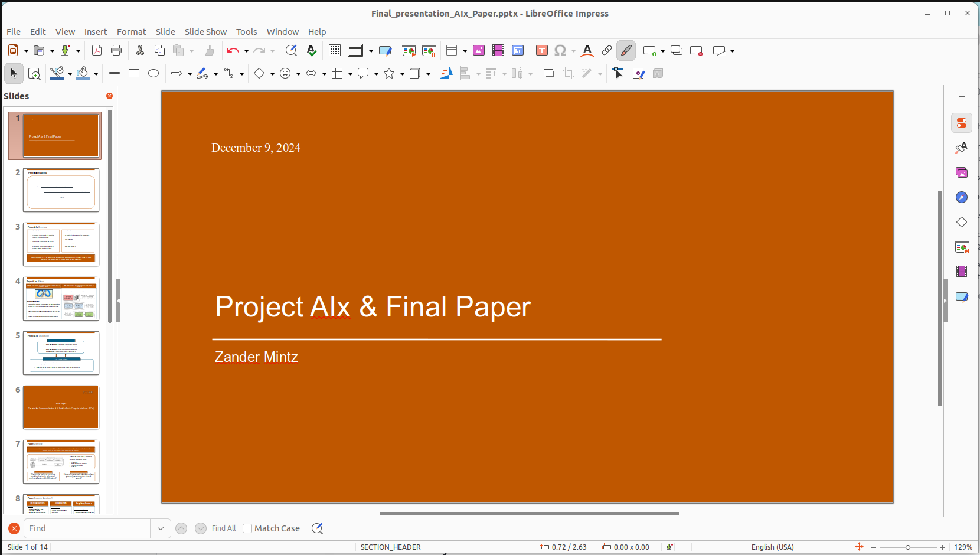Select slide 6 thumbnail in Slides panel
This screenshot has height=555, width=980.
(61, 407)
